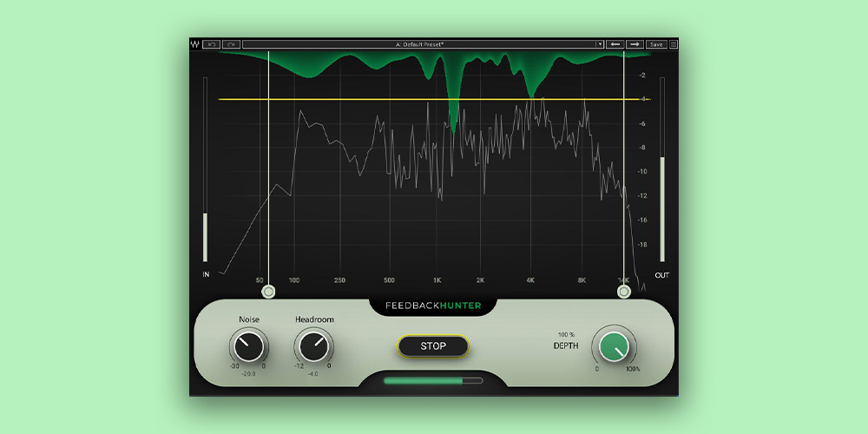The width and height of the screenshot is (868, 434).
Task: Click the Depth 100 % value readout
Action: [x=567, y=334]
